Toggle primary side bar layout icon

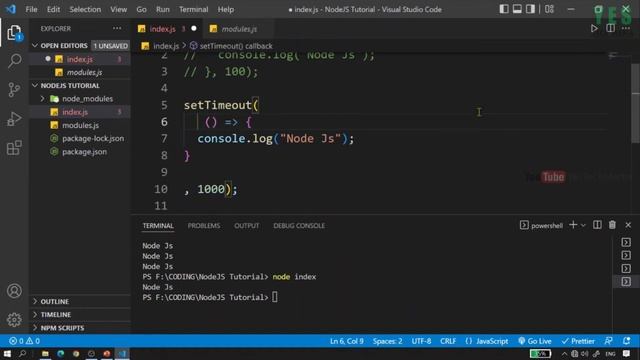coord(504,9)
